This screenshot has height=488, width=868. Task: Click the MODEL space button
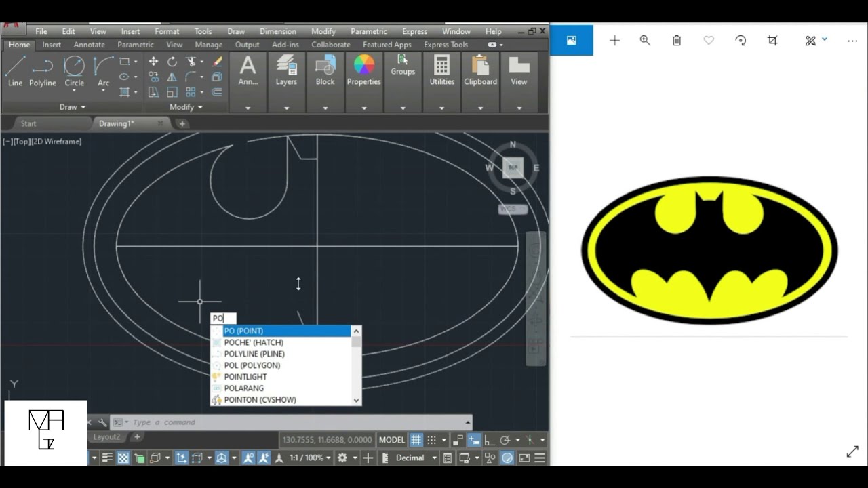[392, 439]
